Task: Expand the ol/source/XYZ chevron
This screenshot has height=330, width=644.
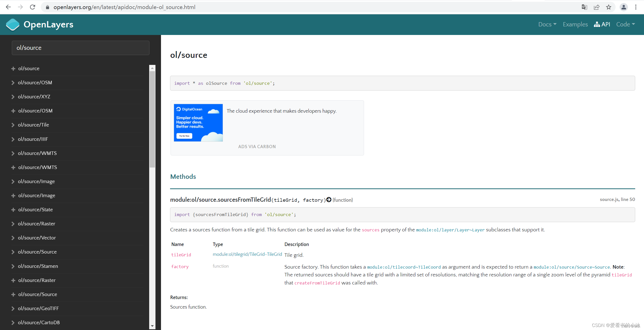Action: [x=13, y=97]
